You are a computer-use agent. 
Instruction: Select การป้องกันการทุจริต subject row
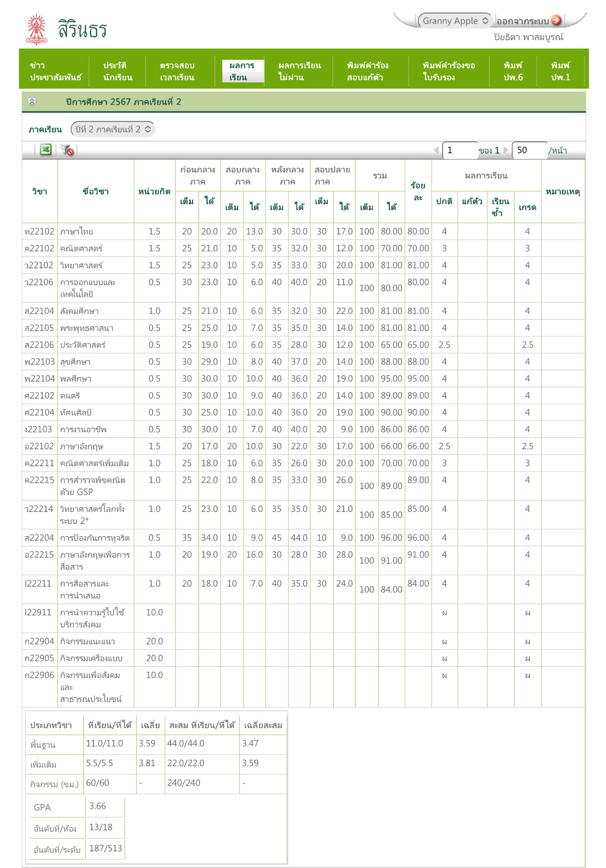[303, 537]
